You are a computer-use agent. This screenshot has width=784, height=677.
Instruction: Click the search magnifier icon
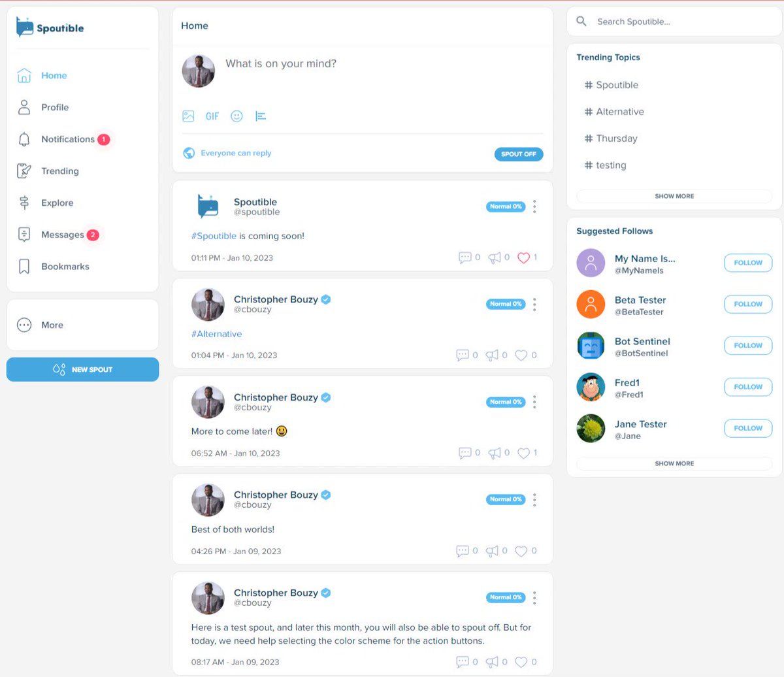tap(581, 22)
